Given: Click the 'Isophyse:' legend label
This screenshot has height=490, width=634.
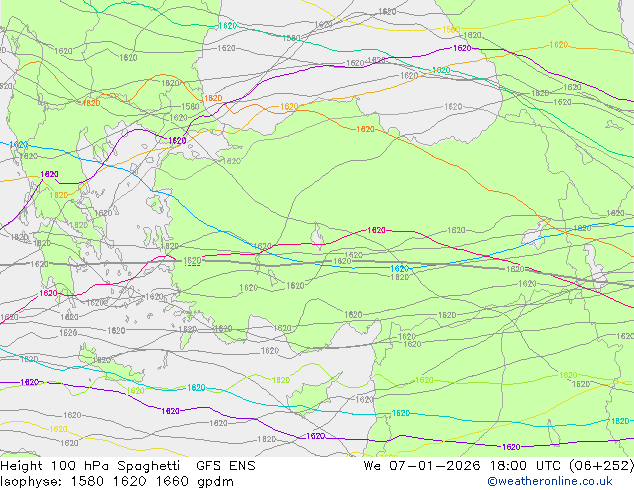Looking at the screenshot, I should 31,482.
